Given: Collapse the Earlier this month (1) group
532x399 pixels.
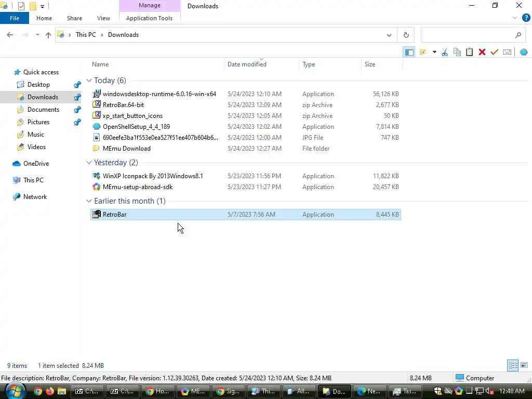Looking at the screenshot, I should 89,201.
